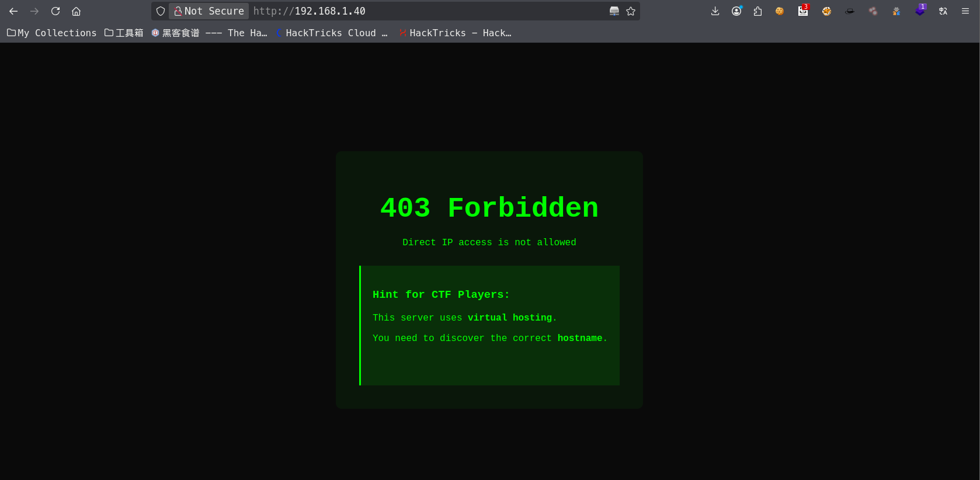
Task: Go to the browser home page
Action: [76, 11]
